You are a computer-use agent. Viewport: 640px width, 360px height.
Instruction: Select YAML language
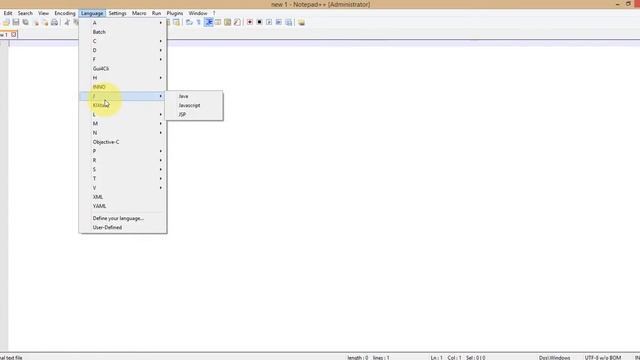[123, 206]
